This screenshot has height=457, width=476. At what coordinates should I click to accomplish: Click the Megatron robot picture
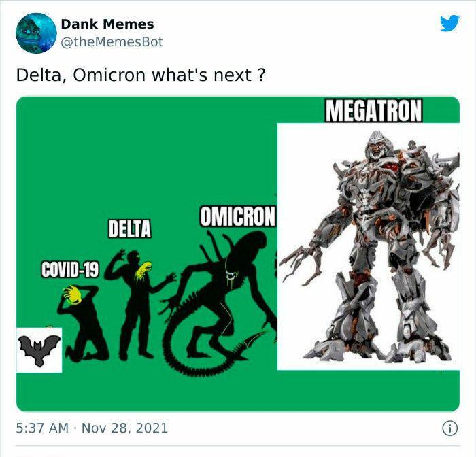(369, 246)
